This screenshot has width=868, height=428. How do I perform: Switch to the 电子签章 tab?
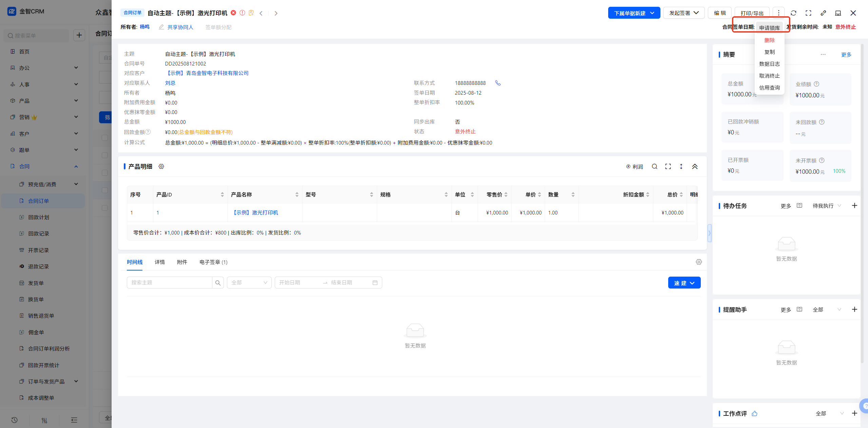[213, 262]
